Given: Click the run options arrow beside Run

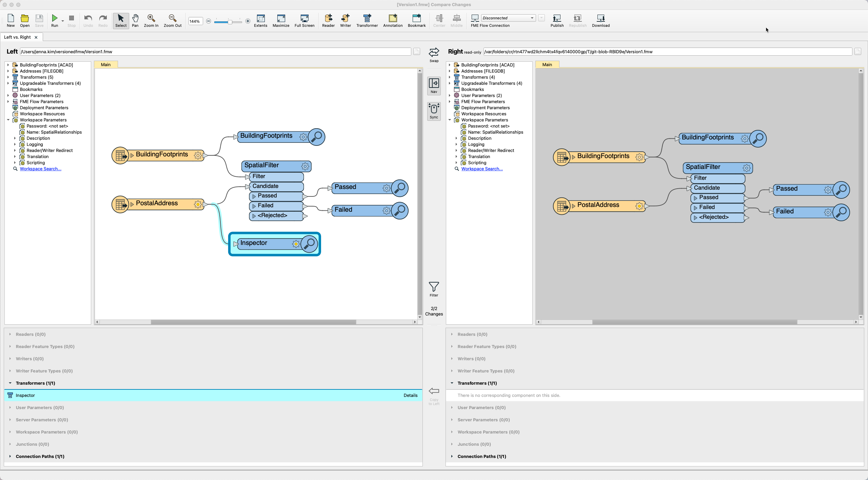Looking at the screenshot, I should coord(63,21).
